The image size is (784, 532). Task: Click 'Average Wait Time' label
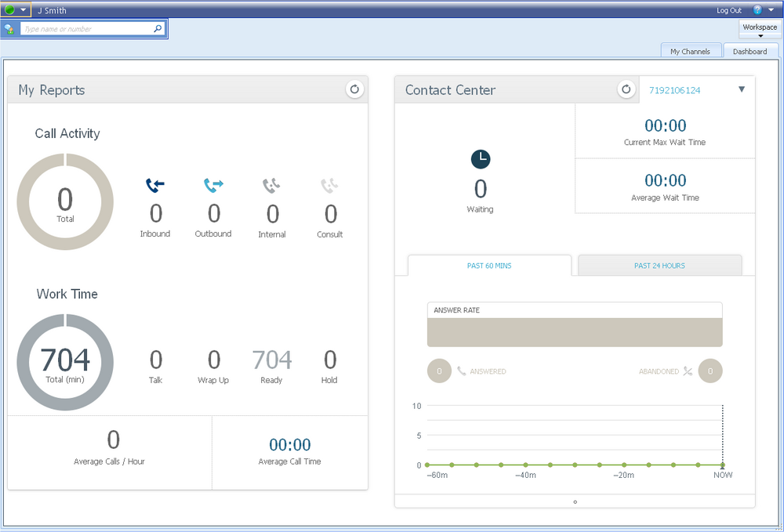click(x=665, y=197)
